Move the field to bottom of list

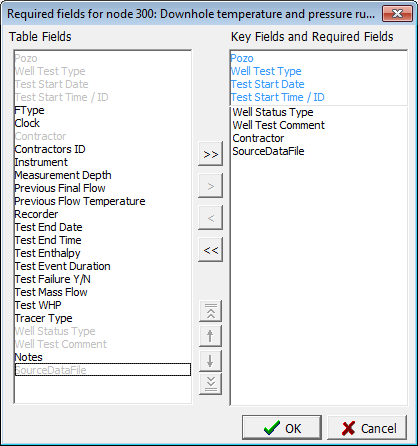[x=210, y=384]
